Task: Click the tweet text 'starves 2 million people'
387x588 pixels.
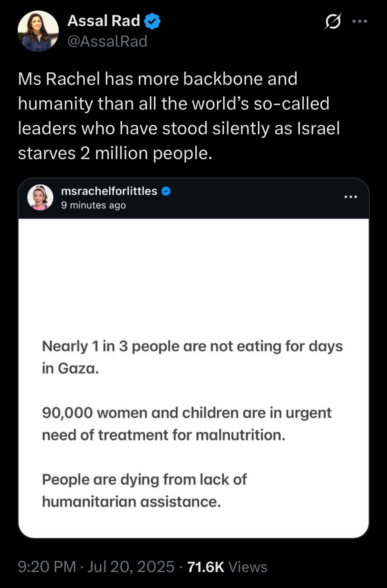Action: point(115,153)
